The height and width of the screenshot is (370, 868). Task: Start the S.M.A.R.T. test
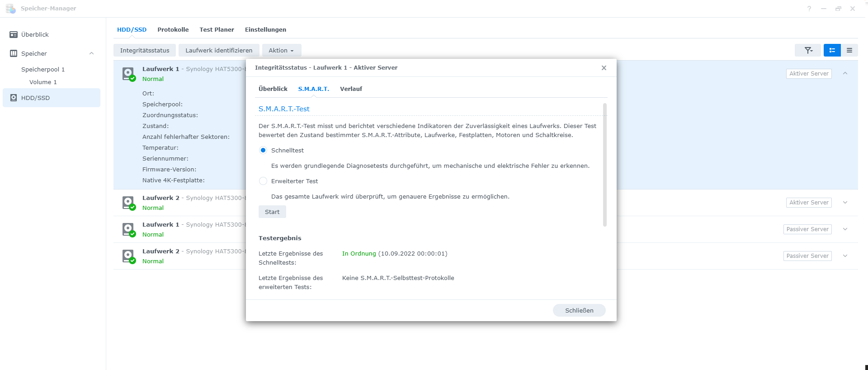click(x=272, y=212)
